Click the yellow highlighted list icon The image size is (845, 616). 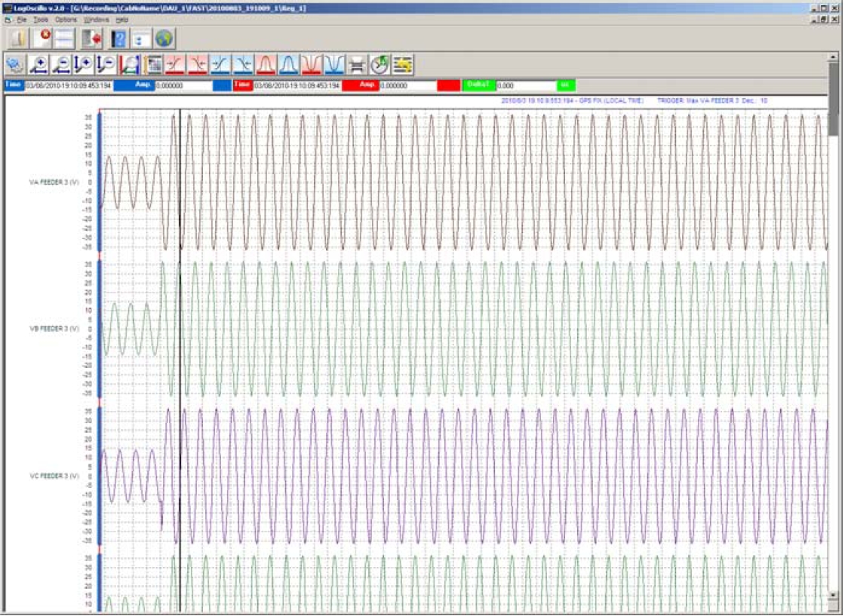point(403,65)
